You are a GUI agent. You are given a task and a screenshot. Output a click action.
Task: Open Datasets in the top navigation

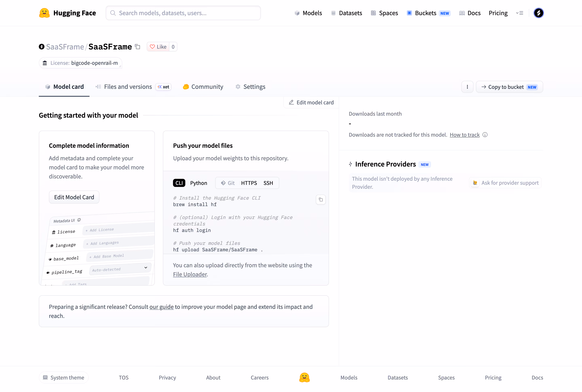tap(346, 13)
